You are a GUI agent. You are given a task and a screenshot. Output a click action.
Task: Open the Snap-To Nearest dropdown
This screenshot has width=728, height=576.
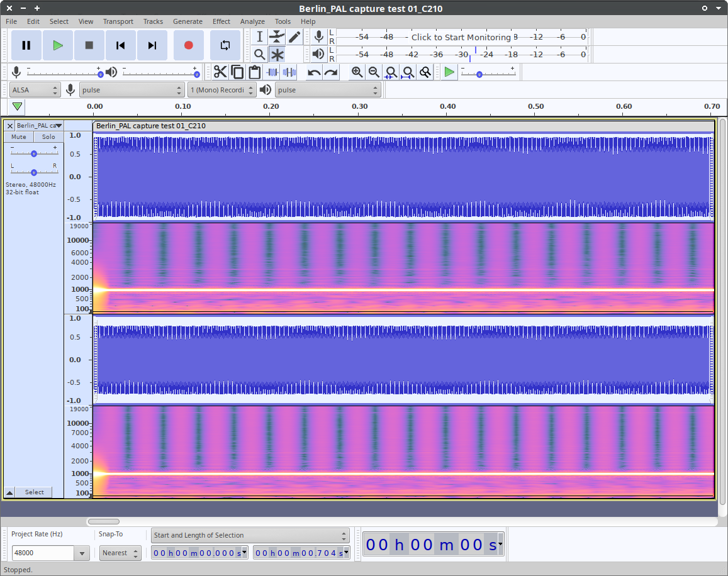click(121, 553)
